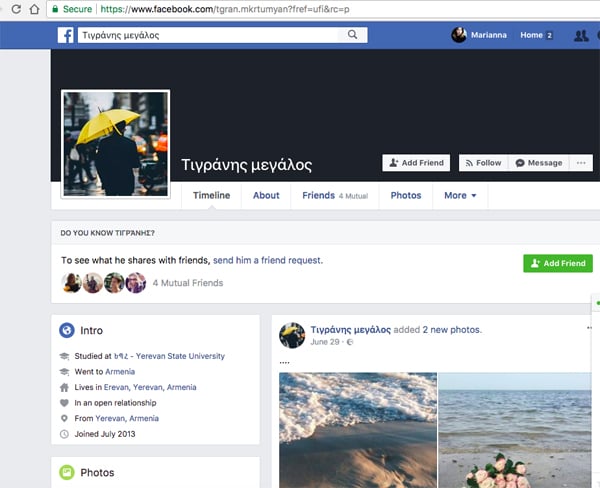Click the Intro globe icon
600x488 pixels.
point(67,330)
